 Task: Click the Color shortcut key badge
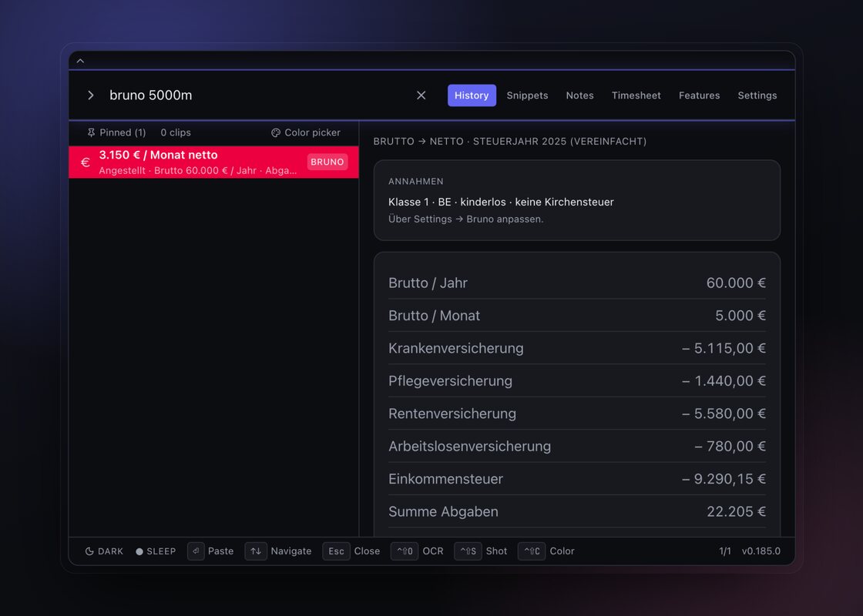click(x=532, y=551)
